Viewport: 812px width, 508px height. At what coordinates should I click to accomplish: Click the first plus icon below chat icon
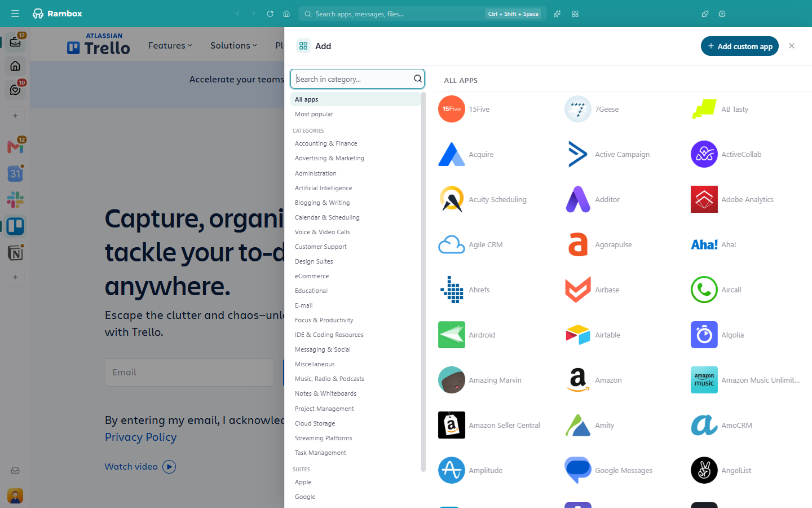[x=15, y=116]
